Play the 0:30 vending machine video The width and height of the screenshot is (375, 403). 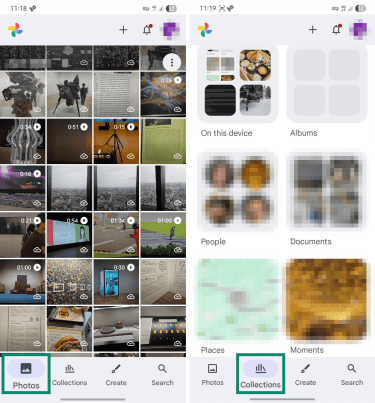[116, 282]
